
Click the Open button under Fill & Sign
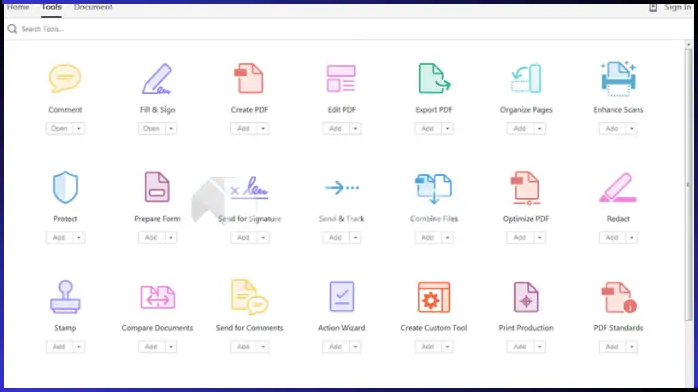tap(151, 129)
